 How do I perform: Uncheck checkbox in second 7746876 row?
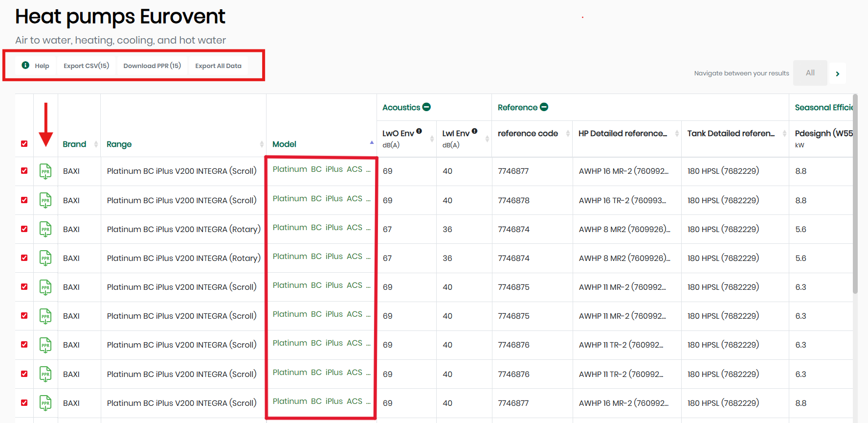tap(24, 374)
